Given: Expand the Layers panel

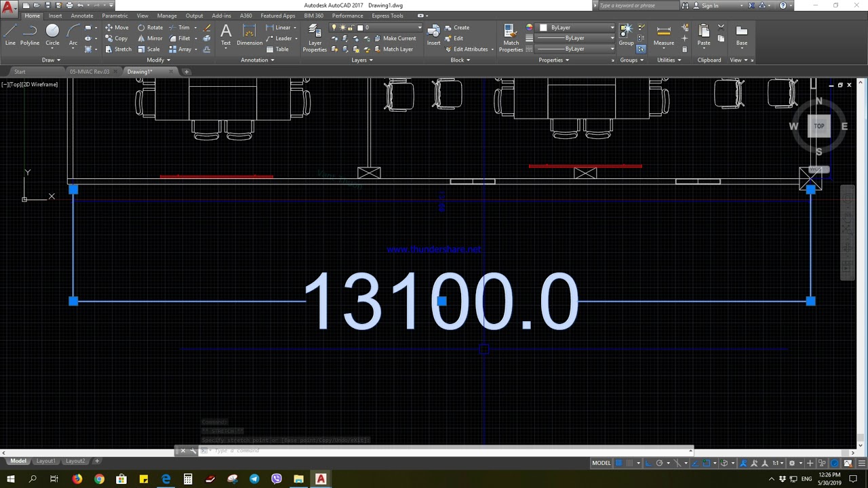Looking at the screenshot, I should pos(362,60).
